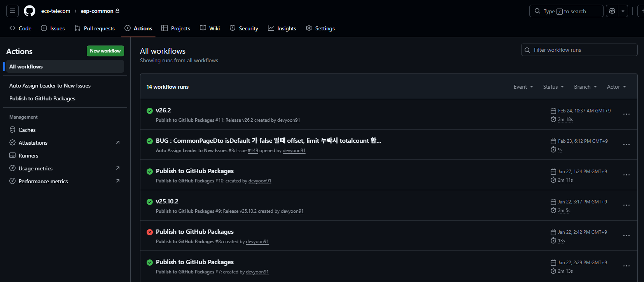Expand the Actor filter dropdown
Screen dimensions: 644x282
(616, 87)
